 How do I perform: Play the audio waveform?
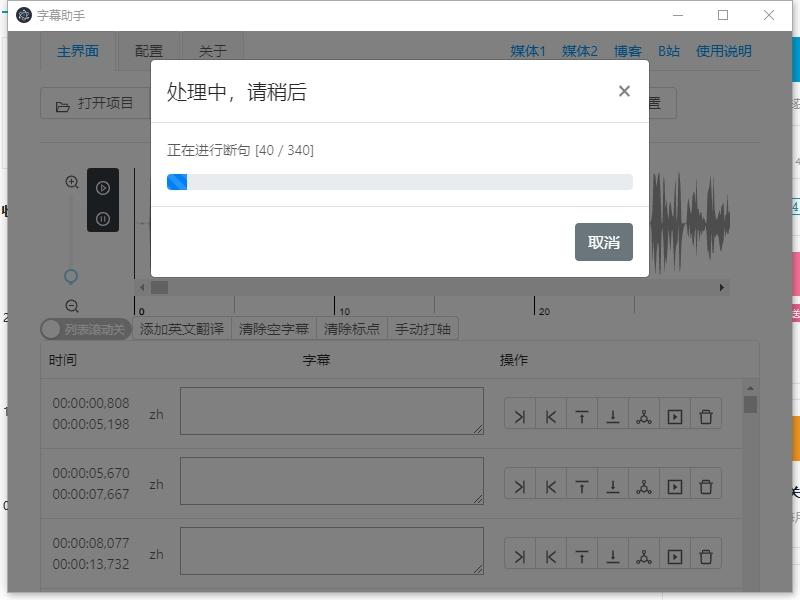pos(103,188)
